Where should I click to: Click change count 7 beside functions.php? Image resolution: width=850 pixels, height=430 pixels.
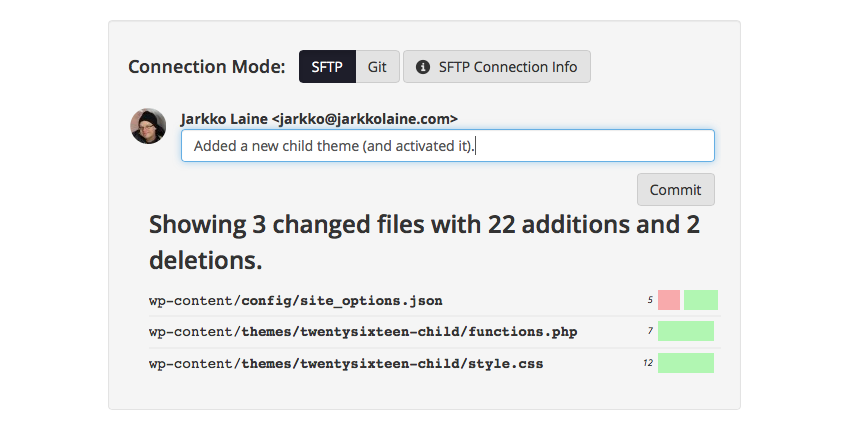coord(650,331)
